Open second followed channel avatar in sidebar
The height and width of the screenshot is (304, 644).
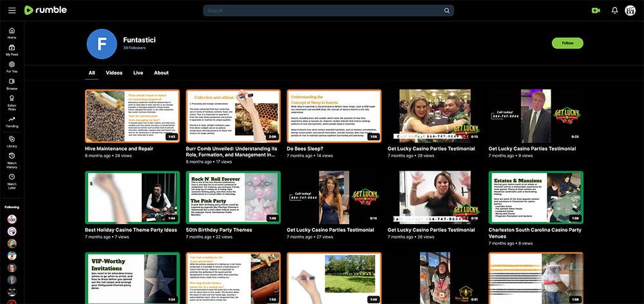tap(12, 231)
